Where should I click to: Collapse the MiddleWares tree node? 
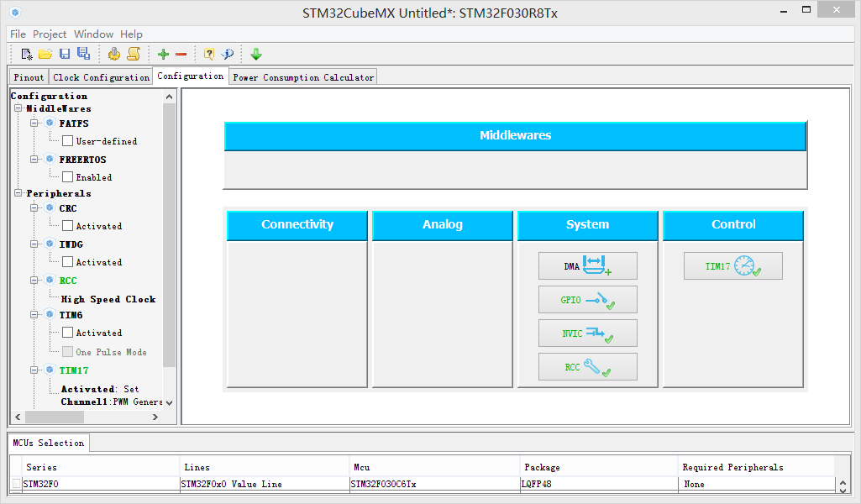[18, 108]
